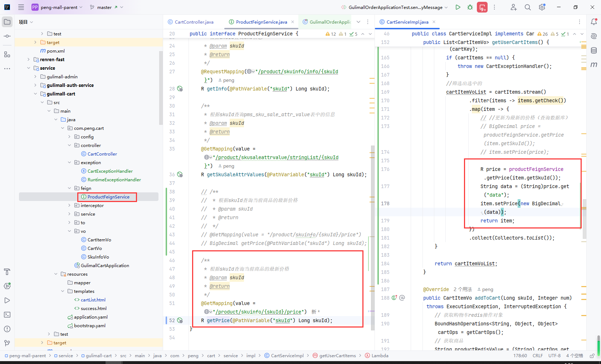Collapse the gulimall-cart module
Image resolution: width=601 pixels, height=364 pixels.
[x=35, y=94]
